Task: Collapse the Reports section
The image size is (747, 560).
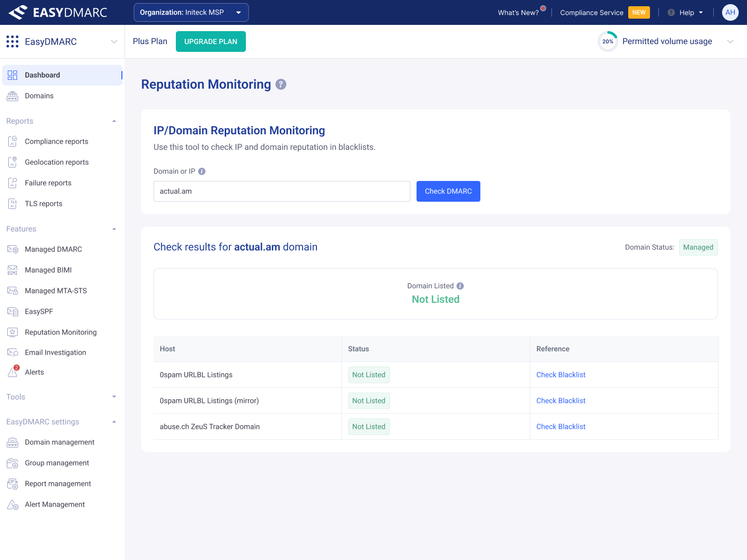Action: 114,121
